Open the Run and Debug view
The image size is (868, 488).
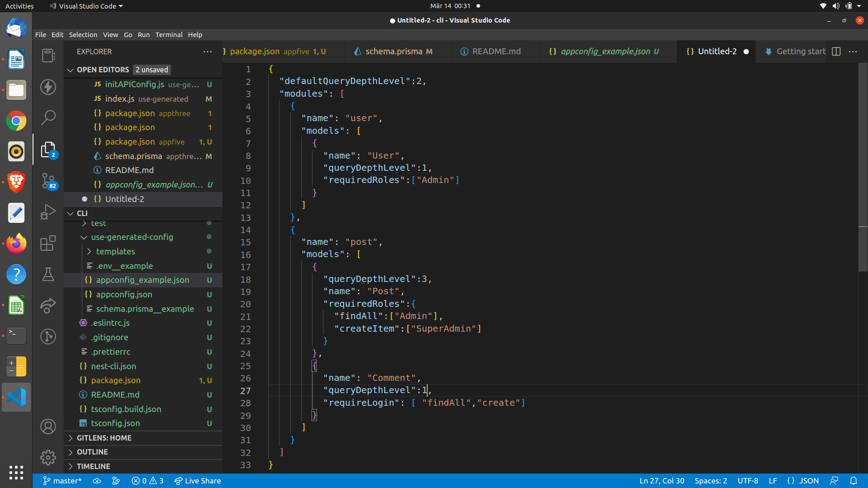click(48, 212)
